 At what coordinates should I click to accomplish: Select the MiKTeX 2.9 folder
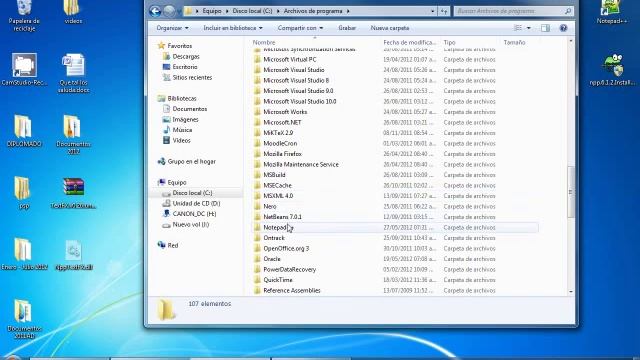(278, 133)
